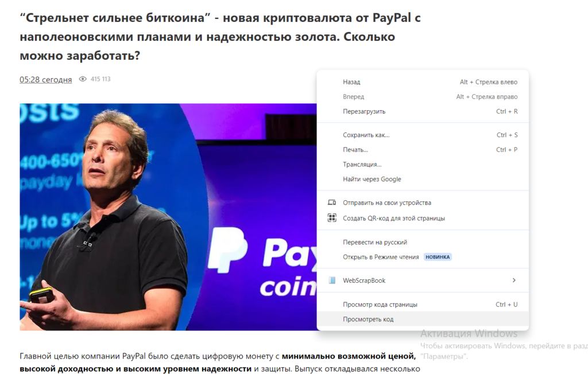588x374 pixels.
Task: Click the article headline about PayPal
Action: click(x=220, y=37)
